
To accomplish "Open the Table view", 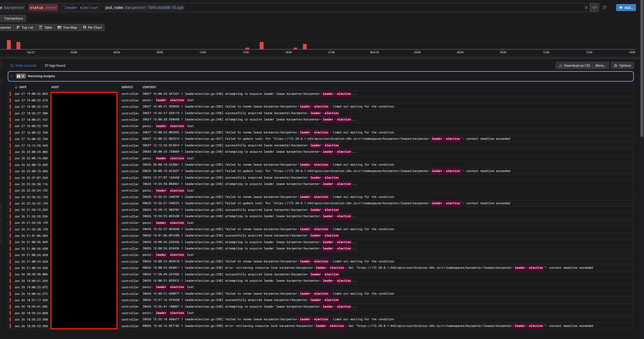I will 46,28.
